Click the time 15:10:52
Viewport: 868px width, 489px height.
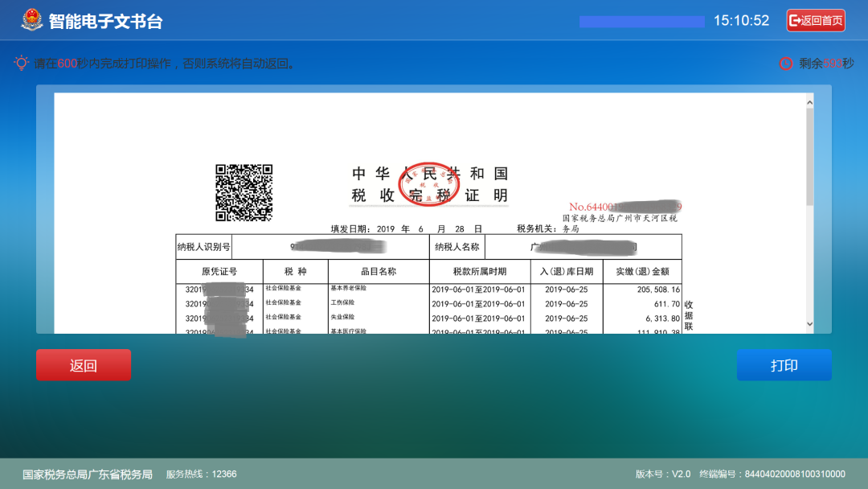tap(741, 20)
